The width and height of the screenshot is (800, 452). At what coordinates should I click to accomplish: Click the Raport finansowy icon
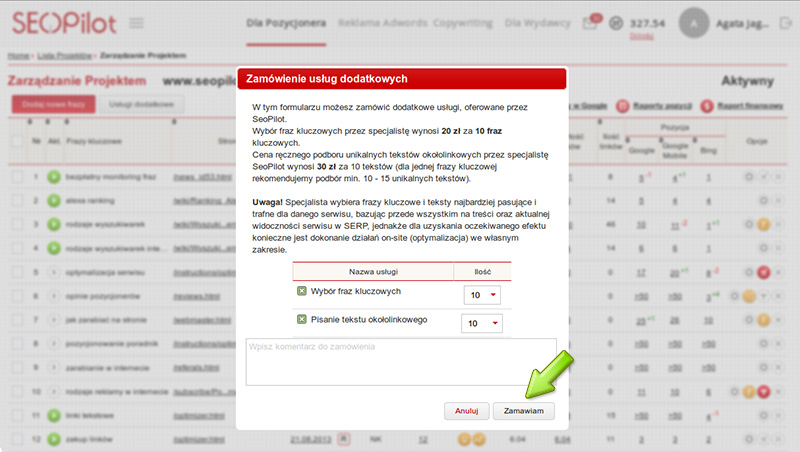pos(707,105)
